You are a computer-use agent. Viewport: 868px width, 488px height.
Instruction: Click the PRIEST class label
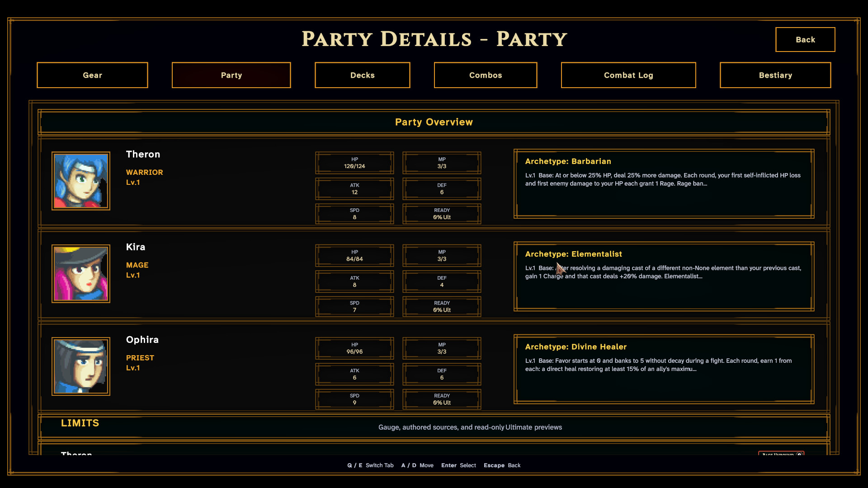tap(140, 357)
